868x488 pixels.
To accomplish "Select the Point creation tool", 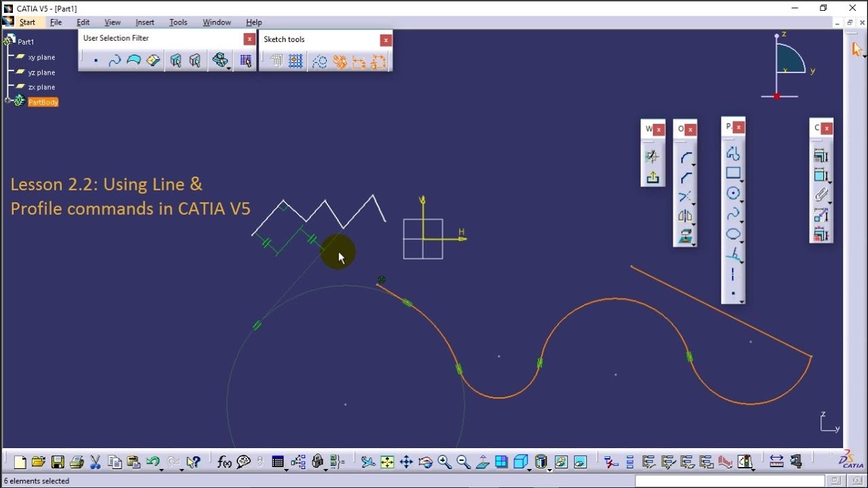I will [x=733, y=294].
